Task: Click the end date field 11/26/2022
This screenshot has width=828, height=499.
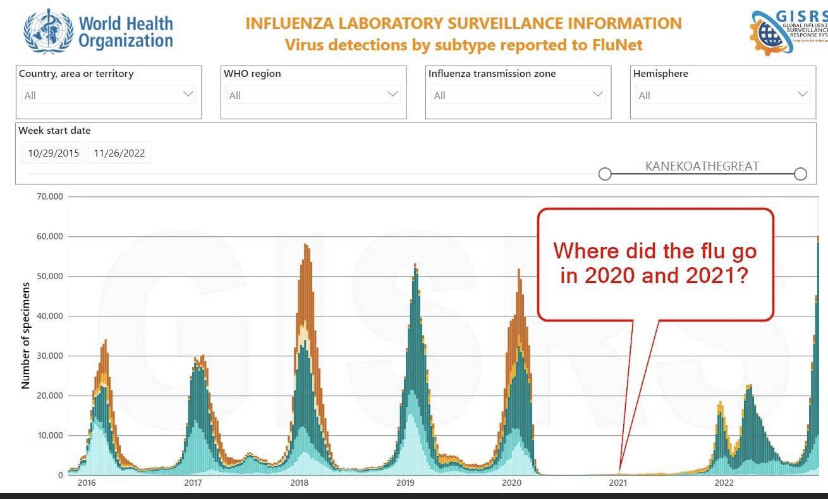Action: (x=119, y=153)
